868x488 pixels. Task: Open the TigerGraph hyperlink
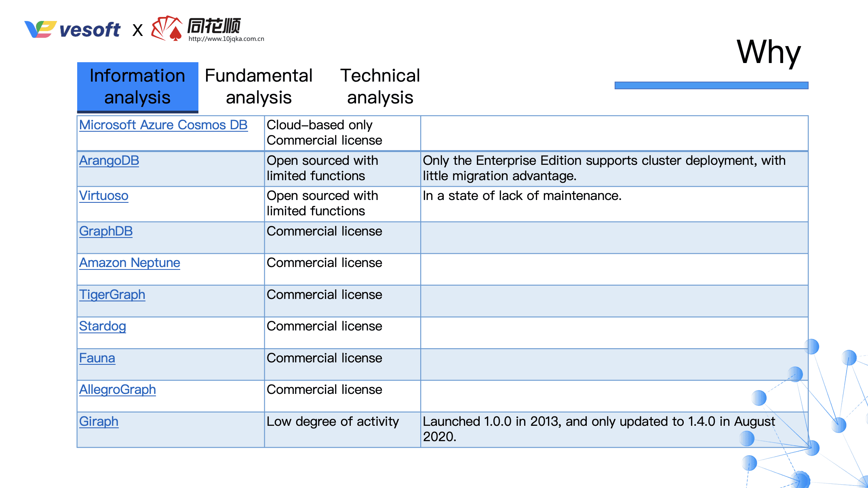point(112,294)
